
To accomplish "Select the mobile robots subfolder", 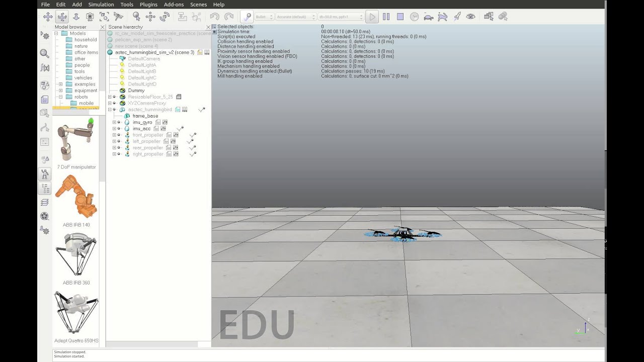I will pos(86,103).
